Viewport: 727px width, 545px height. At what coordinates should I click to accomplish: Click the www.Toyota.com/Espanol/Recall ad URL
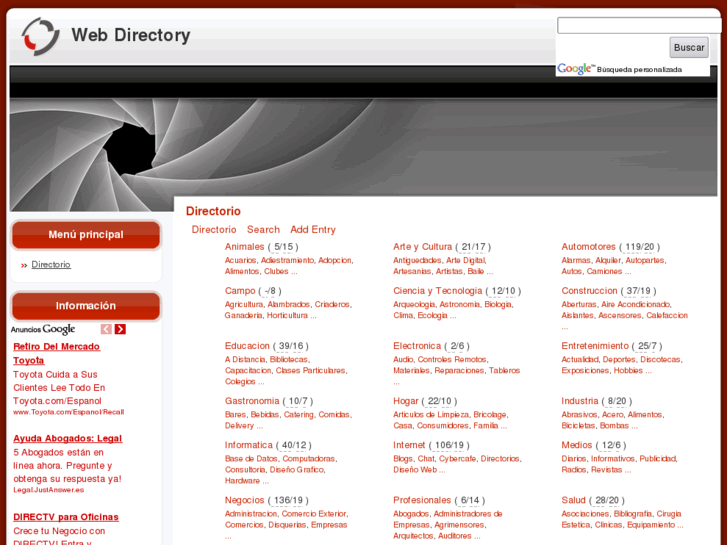tap(69, 412)
